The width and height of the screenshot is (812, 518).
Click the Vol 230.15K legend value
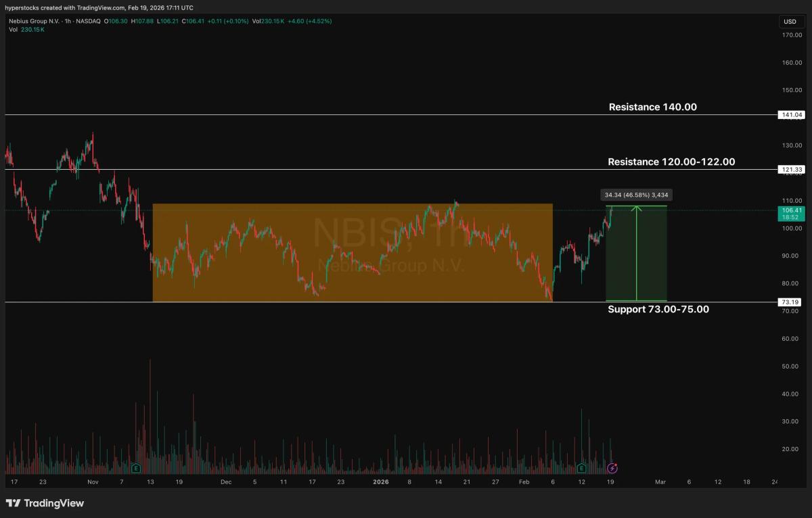[269, 21]
